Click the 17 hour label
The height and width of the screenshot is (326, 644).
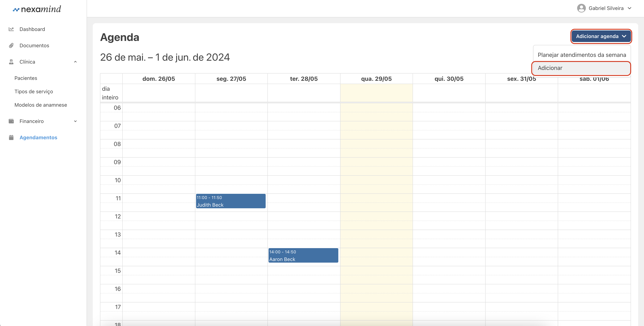(118, 307)
